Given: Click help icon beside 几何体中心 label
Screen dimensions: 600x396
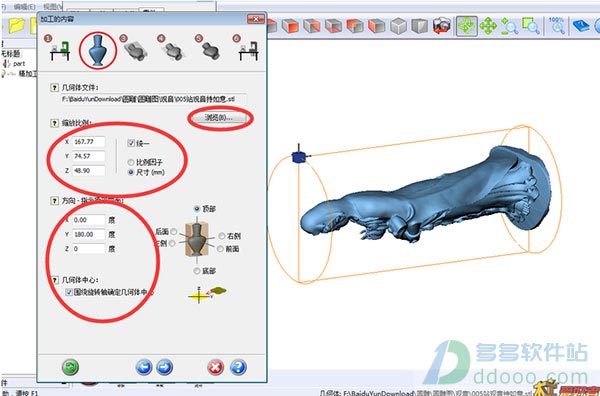Looking at the screenshot, I should point(54,280).
